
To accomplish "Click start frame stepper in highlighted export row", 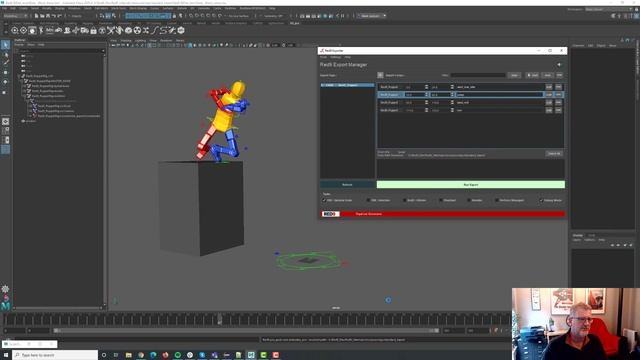I will [x=427, y=95].
